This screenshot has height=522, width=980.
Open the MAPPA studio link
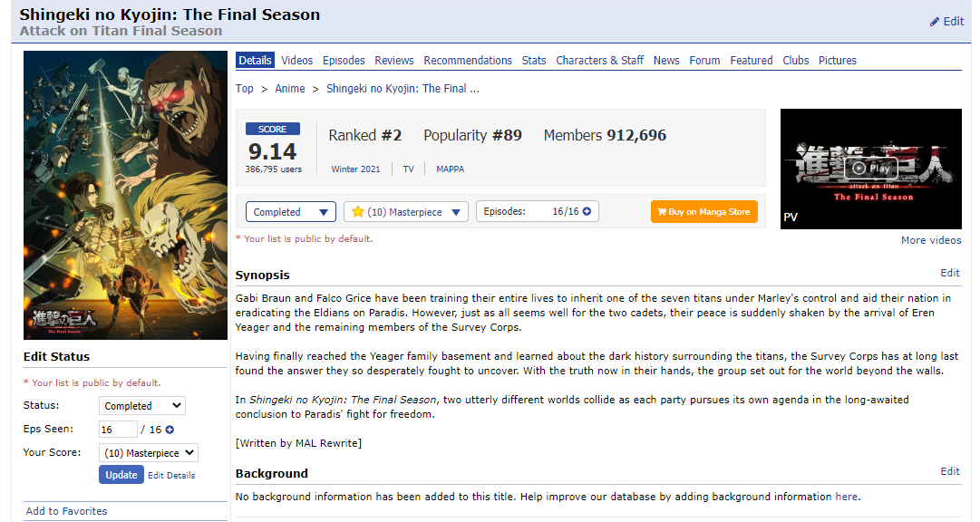point(450,169)
